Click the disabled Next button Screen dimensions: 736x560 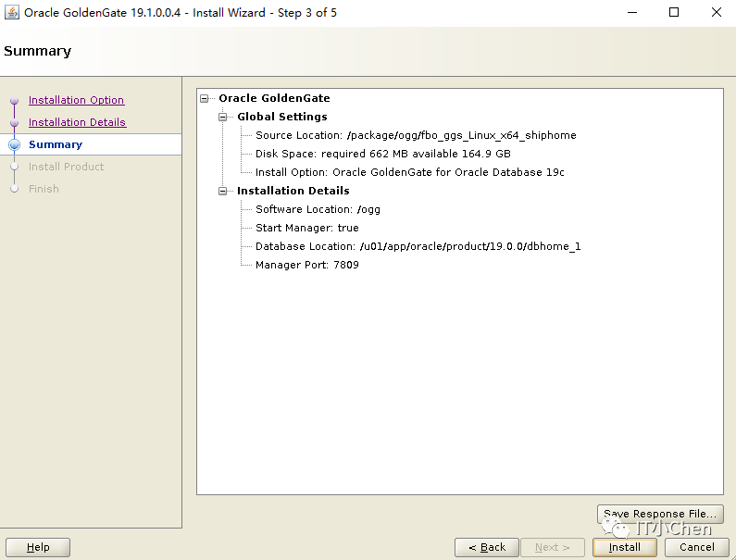553,547
